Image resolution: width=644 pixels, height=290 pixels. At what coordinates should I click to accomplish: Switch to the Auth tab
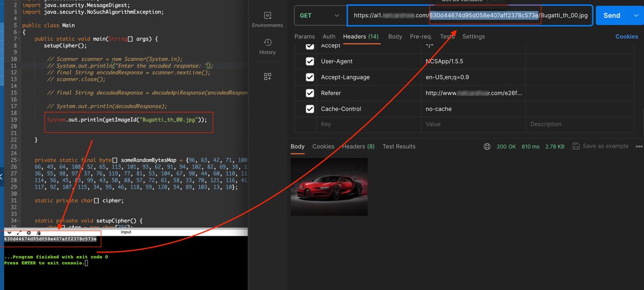point(329,36)
